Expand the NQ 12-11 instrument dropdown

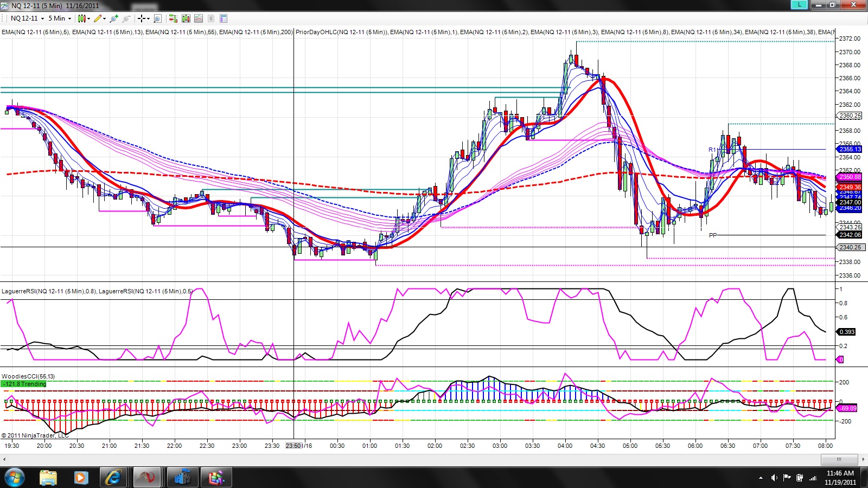click(27, 18)
